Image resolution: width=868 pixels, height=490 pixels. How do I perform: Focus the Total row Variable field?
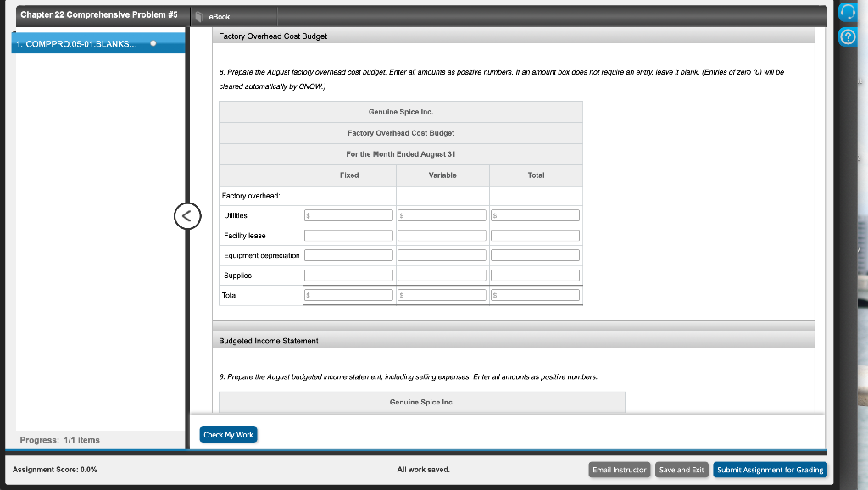(442, 295)
